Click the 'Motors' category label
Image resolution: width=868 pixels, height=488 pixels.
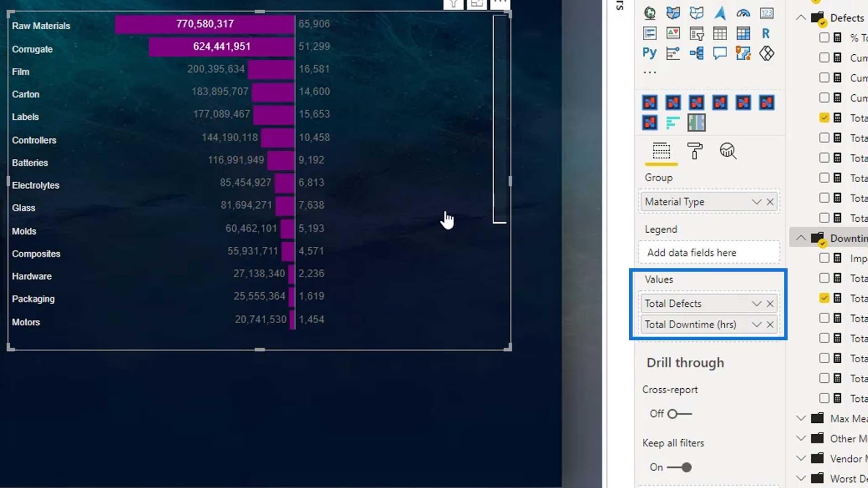pos(26,322)
